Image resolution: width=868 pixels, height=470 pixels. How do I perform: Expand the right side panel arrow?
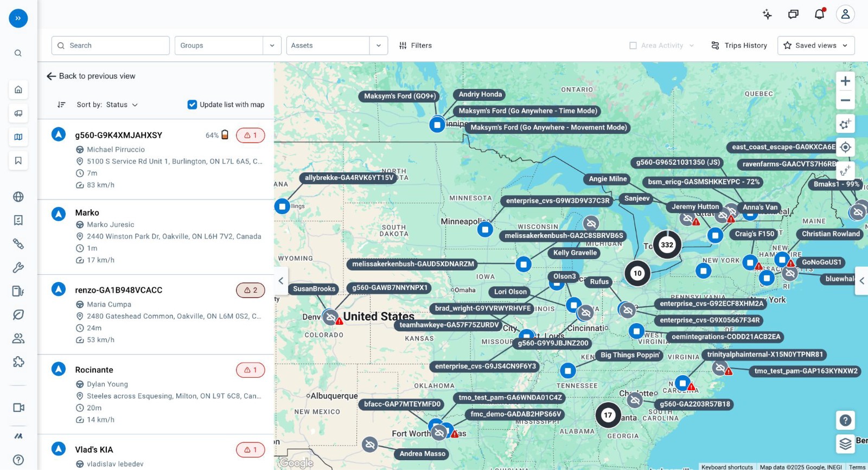861,281
